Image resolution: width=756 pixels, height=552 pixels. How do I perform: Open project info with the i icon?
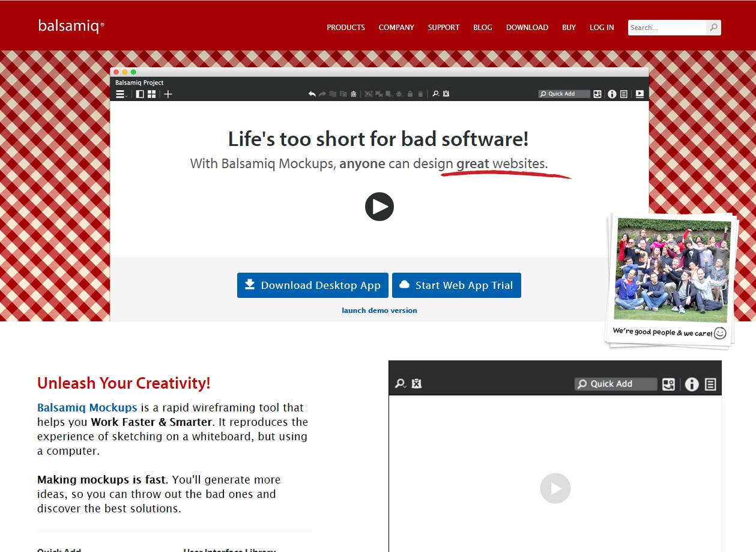point(612,94)
